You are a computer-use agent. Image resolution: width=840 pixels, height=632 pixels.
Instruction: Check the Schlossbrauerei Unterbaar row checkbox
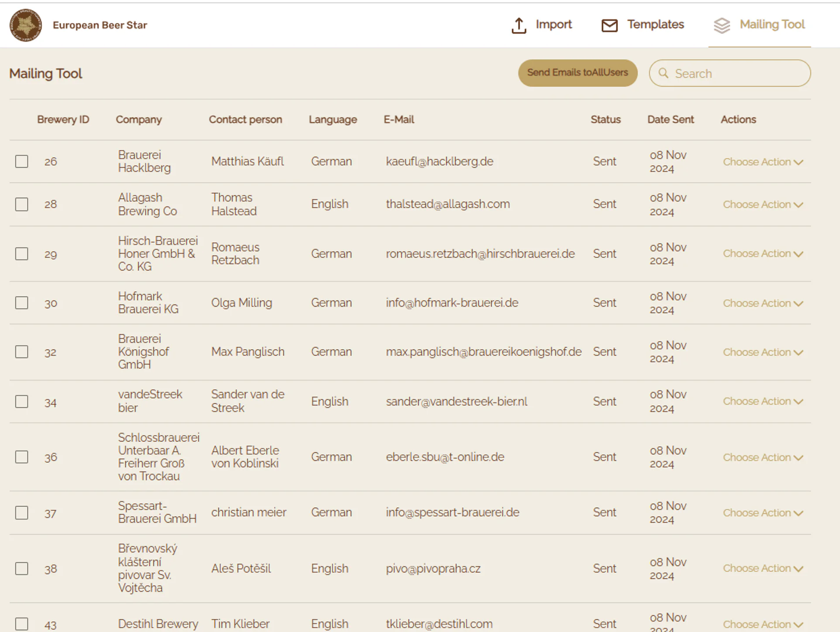[x=22, y=457]
